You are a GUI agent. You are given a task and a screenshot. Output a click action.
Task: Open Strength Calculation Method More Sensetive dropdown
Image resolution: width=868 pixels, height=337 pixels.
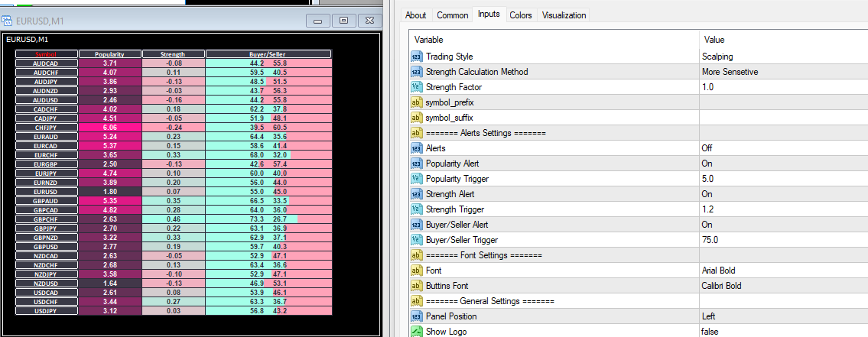point(783,72)
